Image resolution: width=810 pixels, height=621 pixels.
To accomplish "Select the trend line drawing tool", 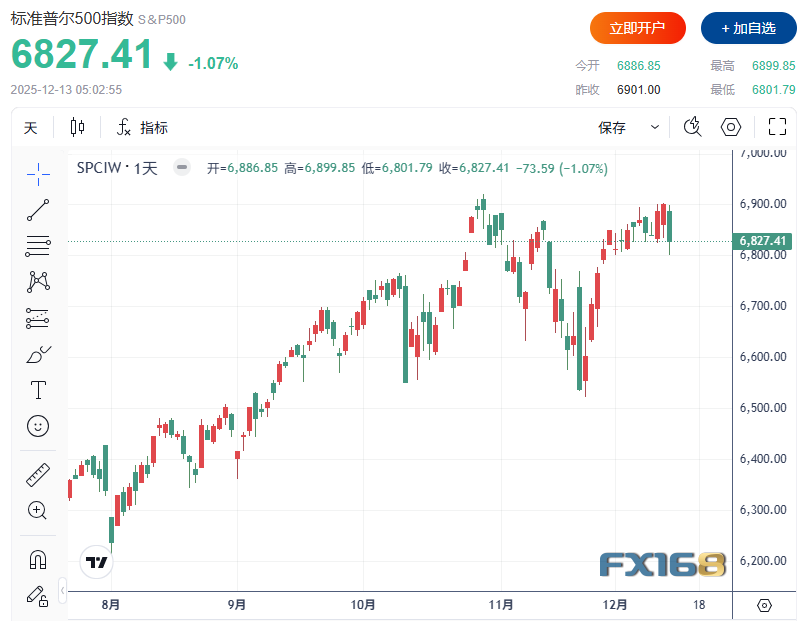I will (38, 210).
